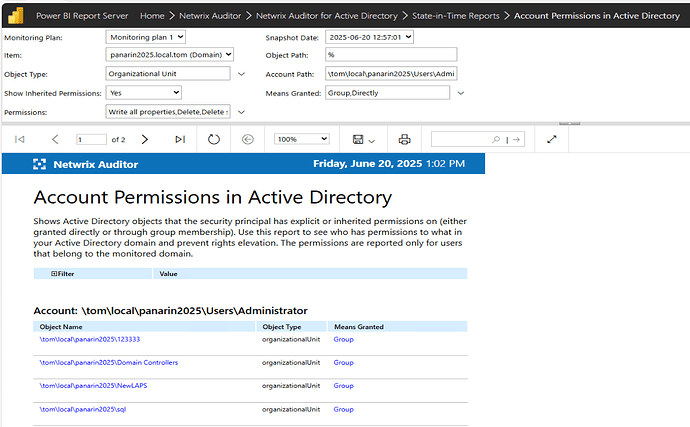The width and height of the screenshot is (690, 427).
Task: Click Group link in Domain Controllers row
Action: point(343,363)
